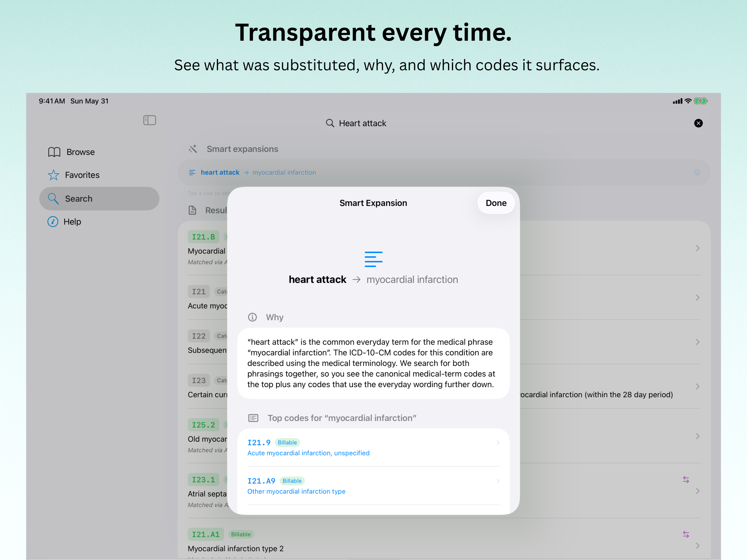Click the Browse book icon

coord(54,152)
